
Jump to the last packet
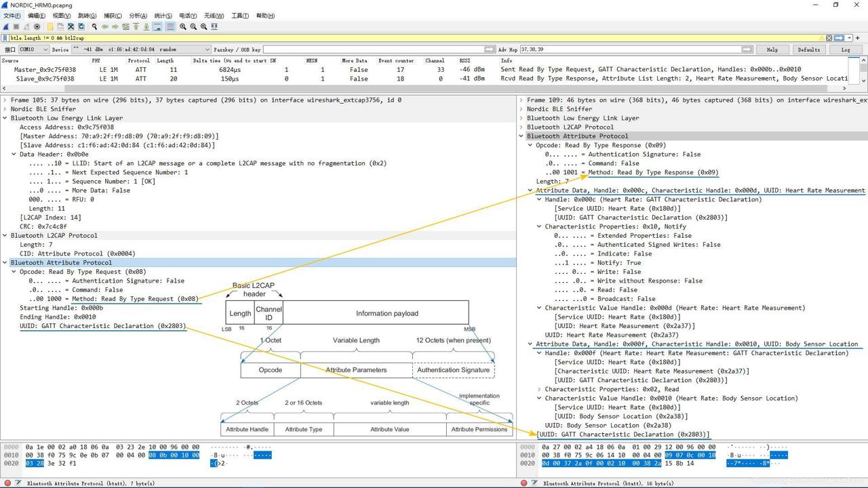point(146,26)
